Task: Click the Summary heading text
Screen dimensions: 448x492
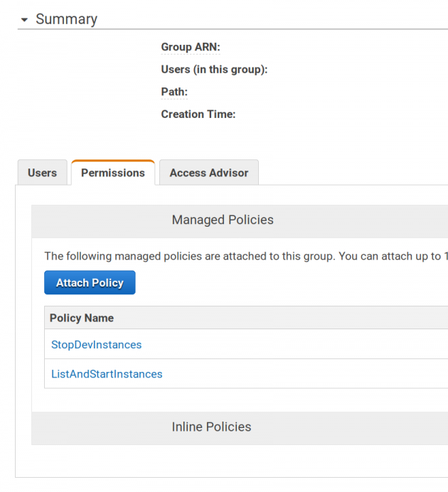Action: [67, 19]
